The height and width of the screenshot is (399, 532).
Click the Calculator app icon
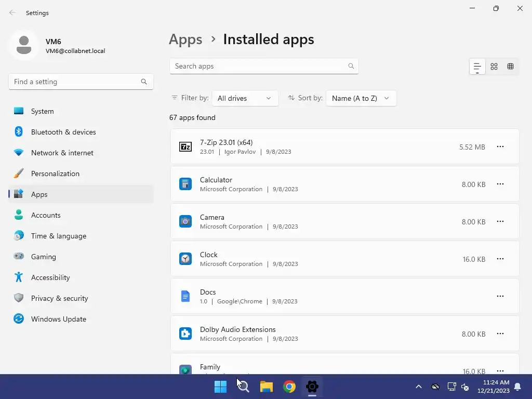(x=185, y=184)
